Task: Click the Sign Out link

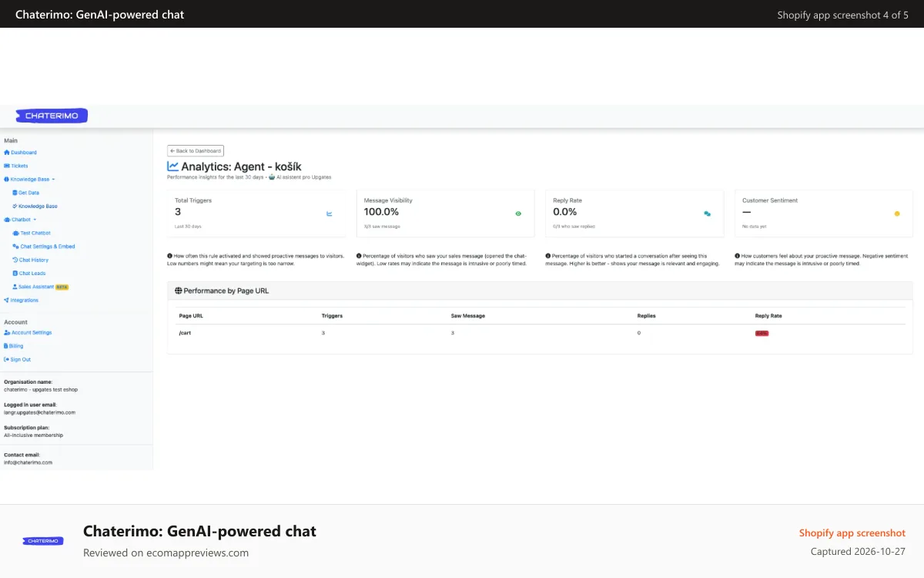Action: pyautogui.click(x=21, y=360)
